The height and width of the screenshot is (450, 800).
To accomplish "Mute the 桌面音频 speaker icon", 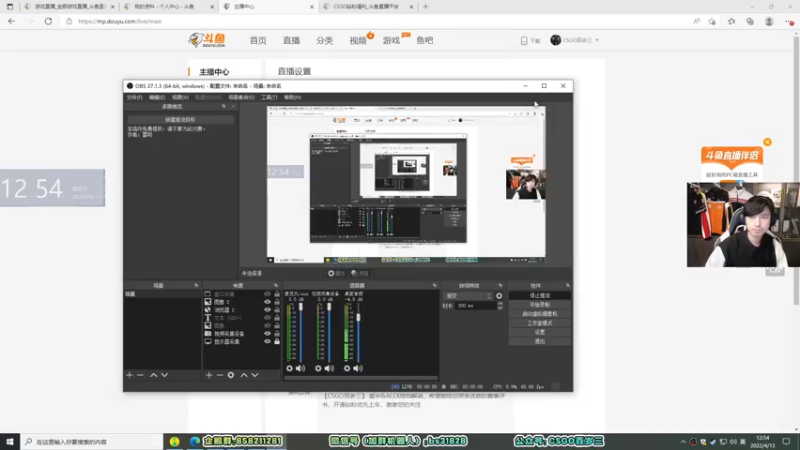I will pos(358,368).
